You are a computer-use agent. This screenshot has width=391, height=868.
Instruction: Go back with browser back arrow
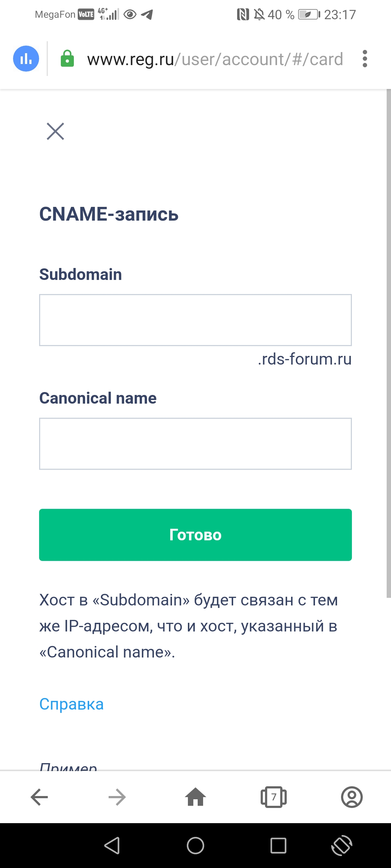pyautogui.click(x=39, y=797)
